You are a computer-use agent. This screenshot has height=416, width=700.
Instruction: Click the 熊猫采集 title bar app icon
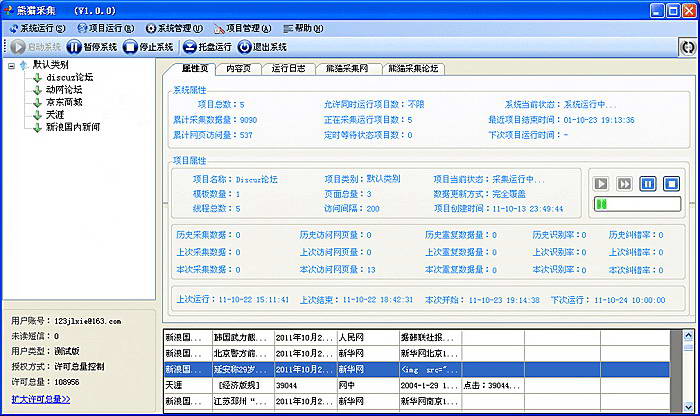8,10
